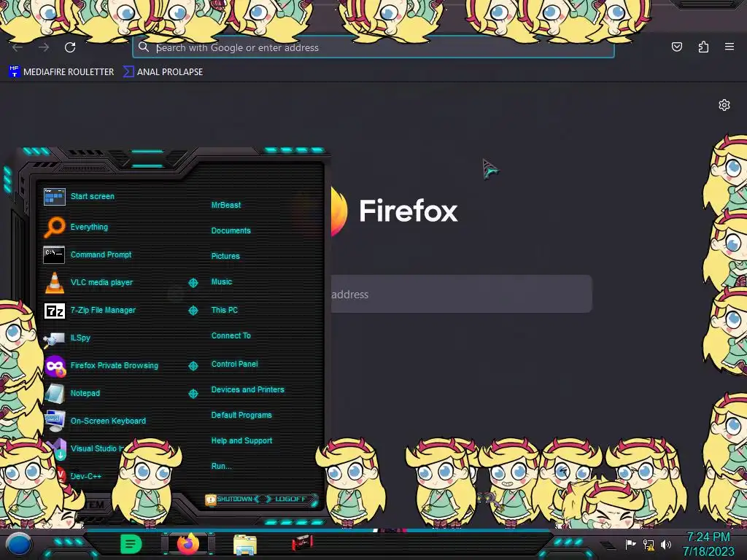The image size is (747, 560).
Task: Open the second bookmark in the toolbar
Action: [163, 72]
